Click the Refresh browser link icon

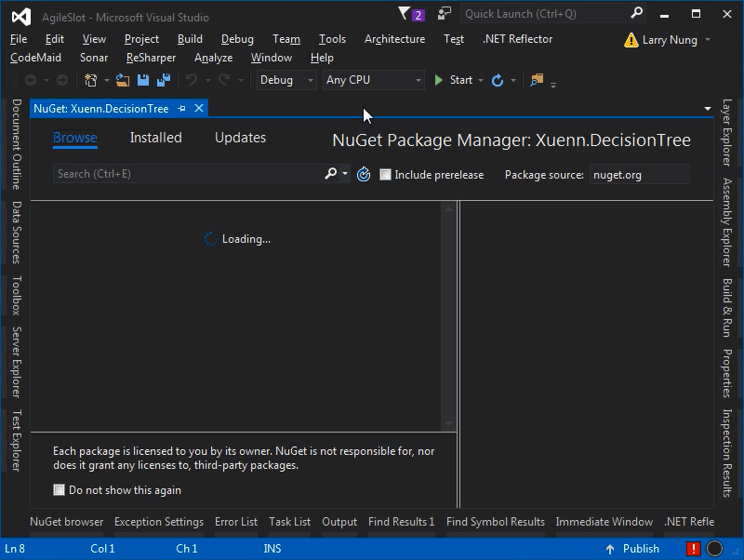pos(498,80)
